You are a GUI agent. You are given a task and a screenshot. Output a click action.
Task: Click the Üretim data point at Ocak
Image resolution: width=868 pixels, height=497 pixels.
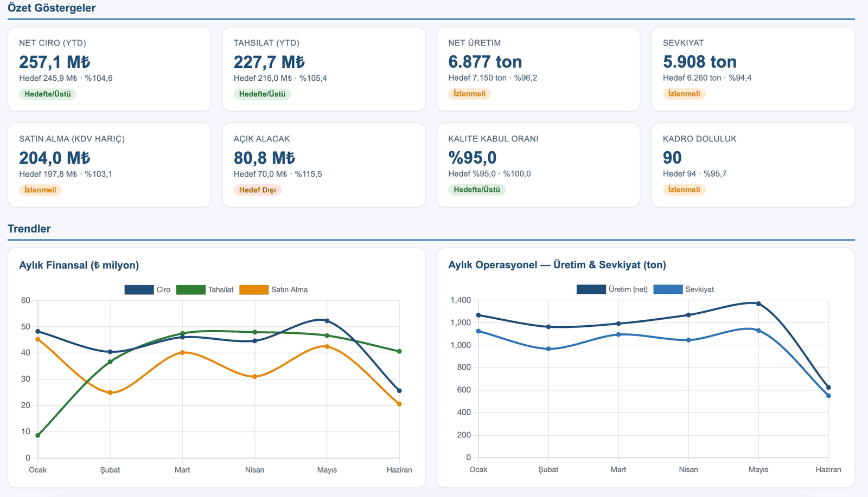pos(478,315)
